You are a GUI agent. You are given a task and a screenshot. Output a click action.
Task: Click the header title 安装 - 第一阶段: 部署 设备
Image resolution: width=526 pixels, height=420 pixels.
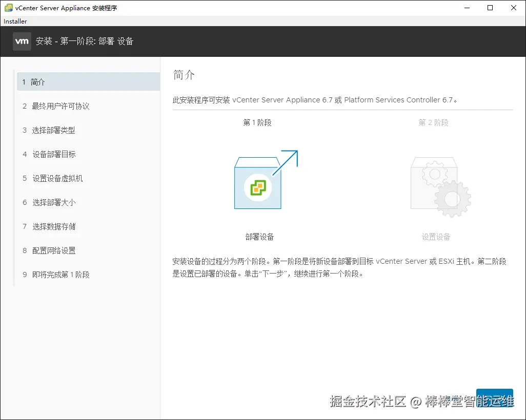coord(85,41)
